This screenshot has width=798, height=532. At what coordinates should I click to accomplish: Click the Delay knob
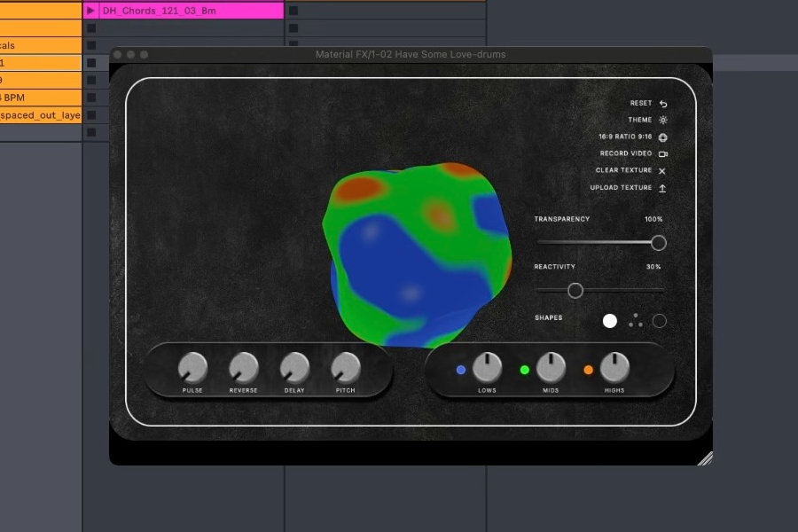(x=294, y=368)
